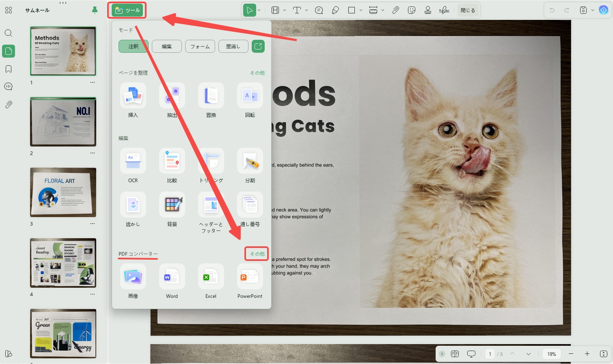Click その他 next to ページを整理
Screen dimensions: 613x364
point(257,73)
